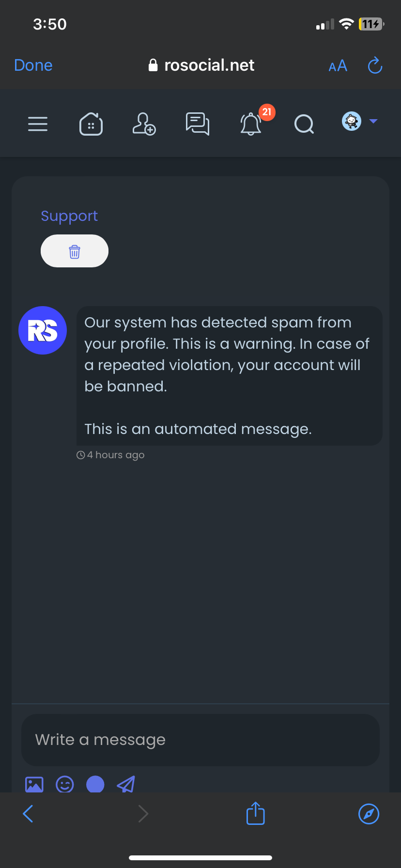Open the Safari share sheet
401x868 pixels.
click(256, 813)
